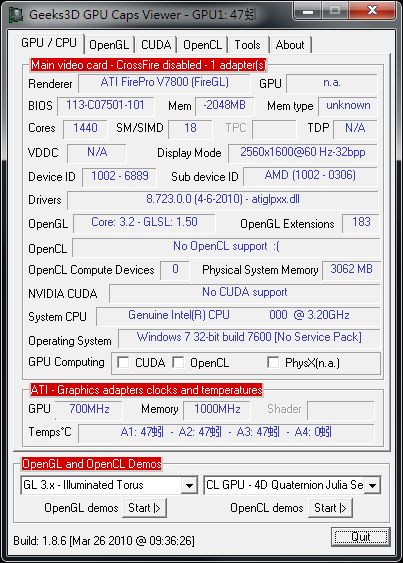
Task: Click the TDP field showing N/A
Action: point(355,129)
